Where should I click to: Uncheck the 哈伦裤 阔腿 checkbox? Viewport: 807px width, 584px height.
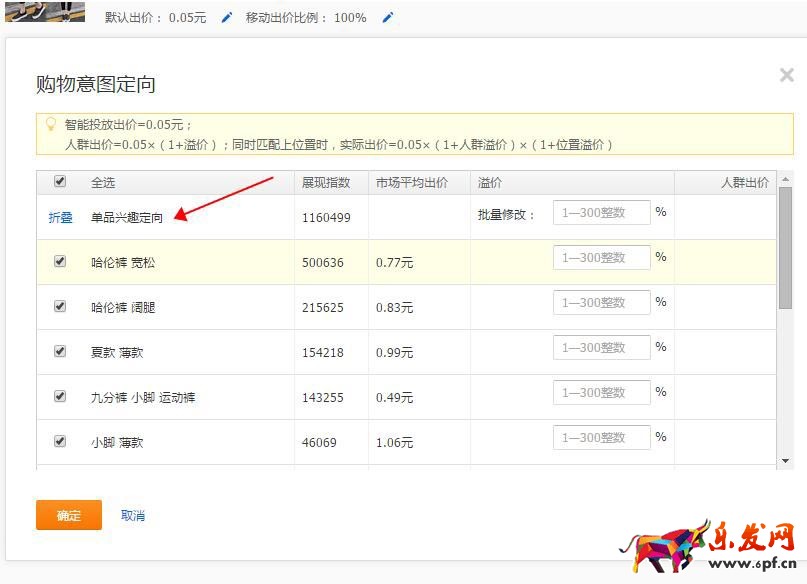pyautogui.click(x=60, y=306)
